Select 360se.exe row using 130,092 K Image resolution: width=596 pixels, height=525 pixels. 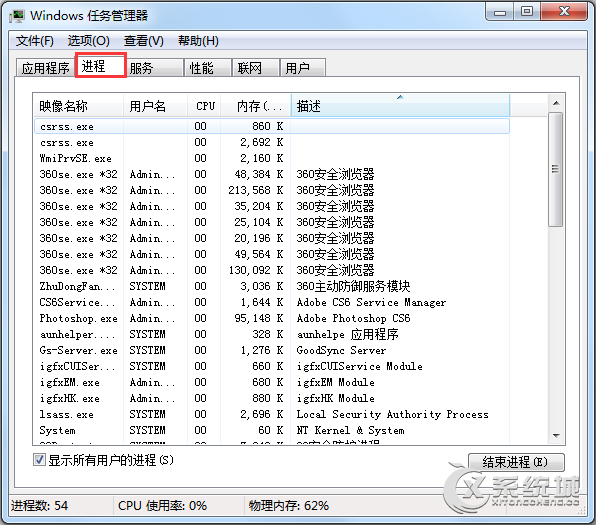click(272, 270)
